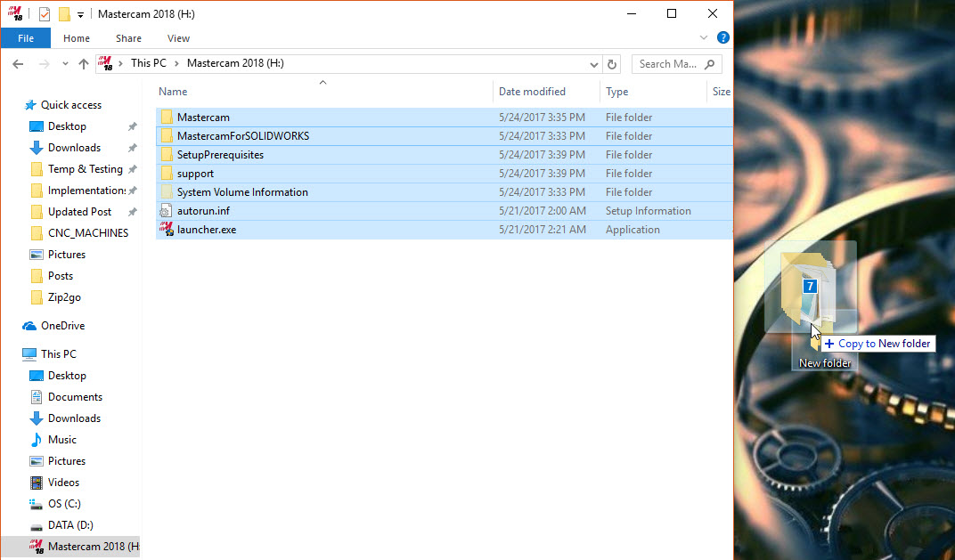Sort by the Name column header
This screenshot has width=955, height=560.
tap(173, 92)
